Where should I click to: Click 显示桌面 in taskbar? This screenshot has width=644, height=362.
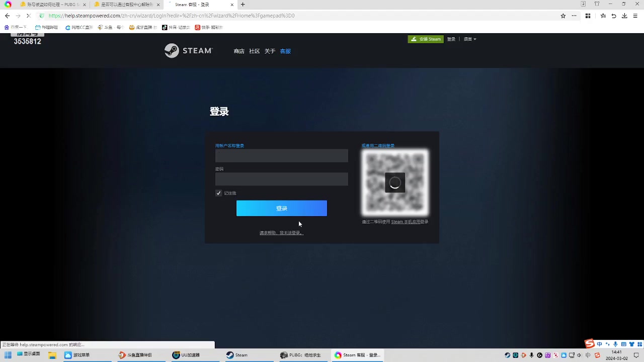pyautogui.click(x=29, y=355)
